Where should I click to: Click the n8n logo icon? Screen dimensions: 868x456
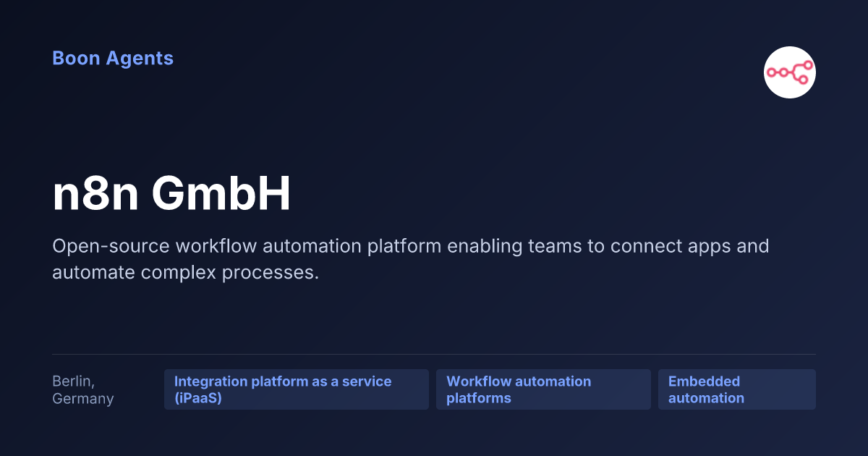(x=790, y=72)
